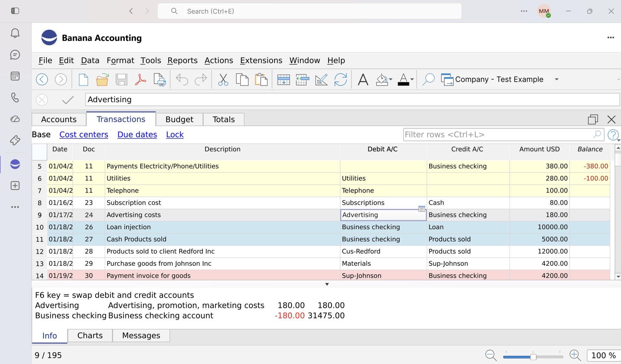Open the filter help question mark icon
621x364 pixels.
[613, 135]
